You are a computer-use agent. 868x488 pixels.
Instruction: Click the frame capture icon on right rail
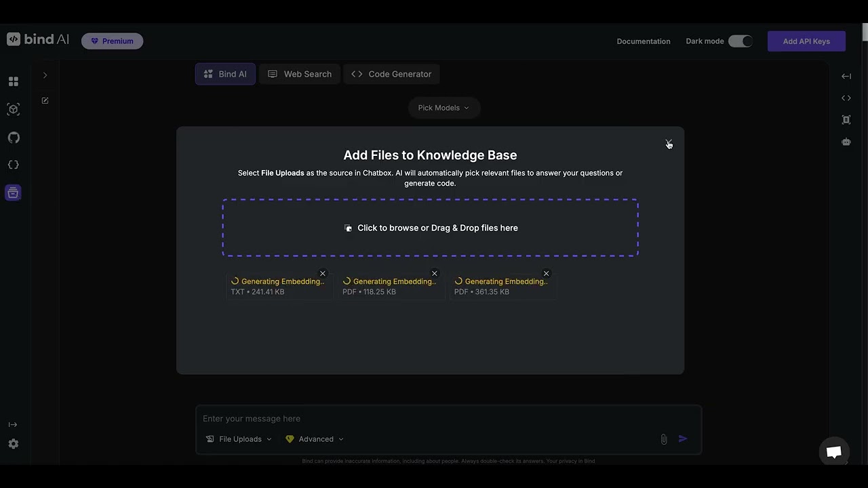(x=846, y=120)
